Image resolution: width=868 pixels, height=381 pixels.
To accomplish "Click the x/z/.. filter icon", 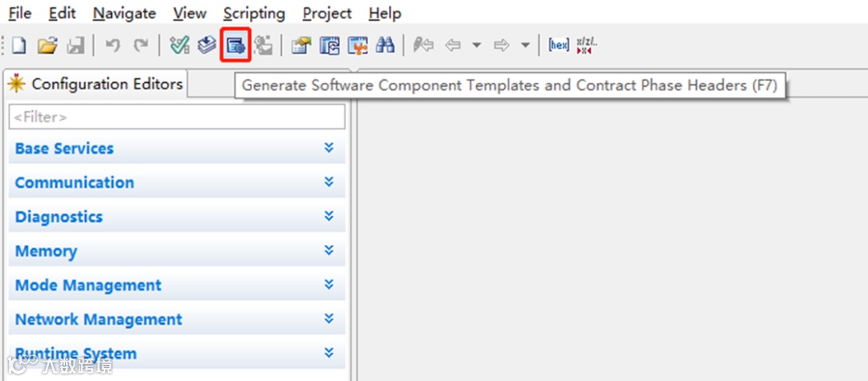I will 587,45.
